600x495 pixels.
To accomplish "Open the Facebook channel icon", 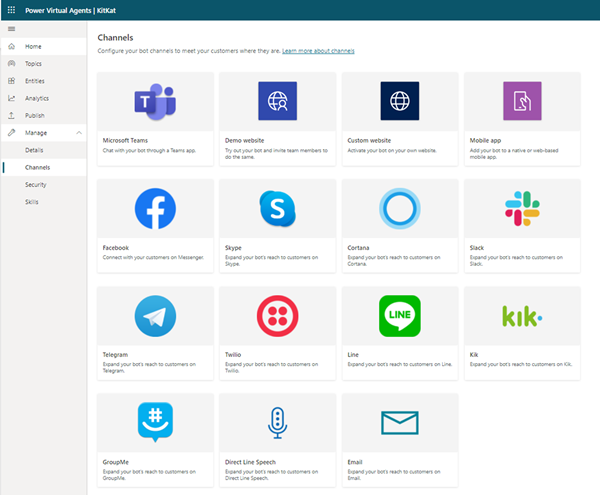I will 155,208.
